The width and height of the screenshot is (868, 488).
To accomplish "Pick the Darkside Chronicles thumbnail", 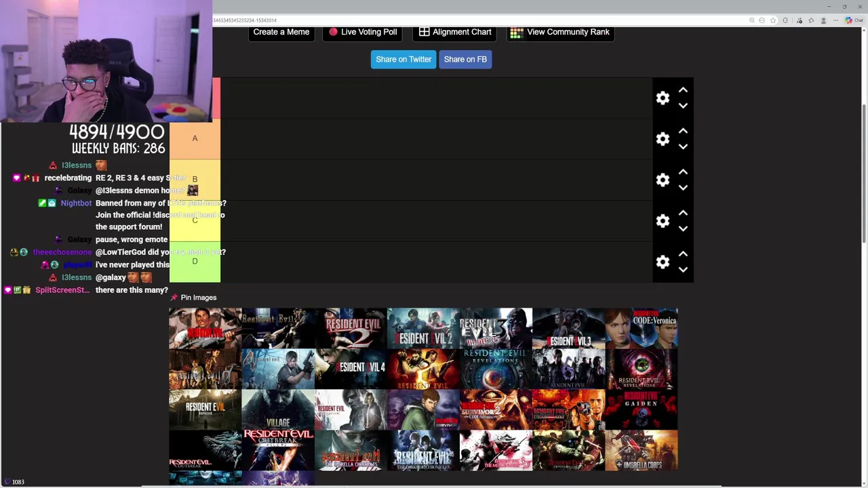I will coord(423,451).
